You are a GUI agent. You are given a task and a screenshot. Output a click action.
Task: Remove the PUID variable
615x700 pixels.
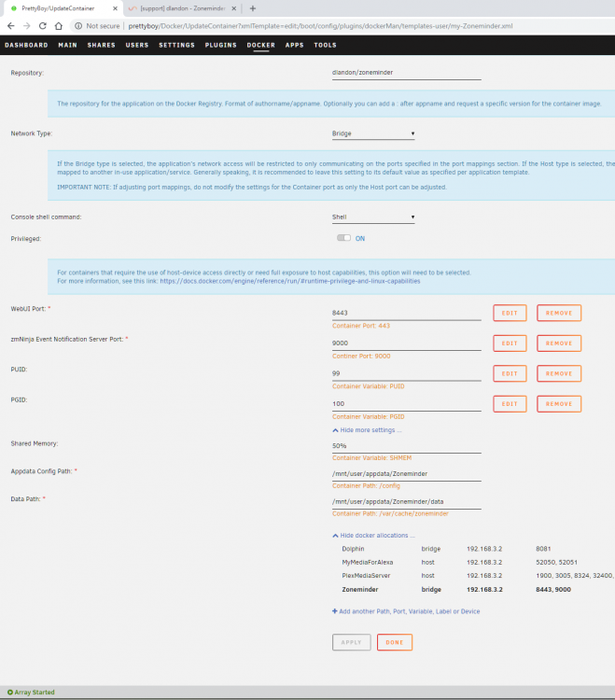pos(559,373)
